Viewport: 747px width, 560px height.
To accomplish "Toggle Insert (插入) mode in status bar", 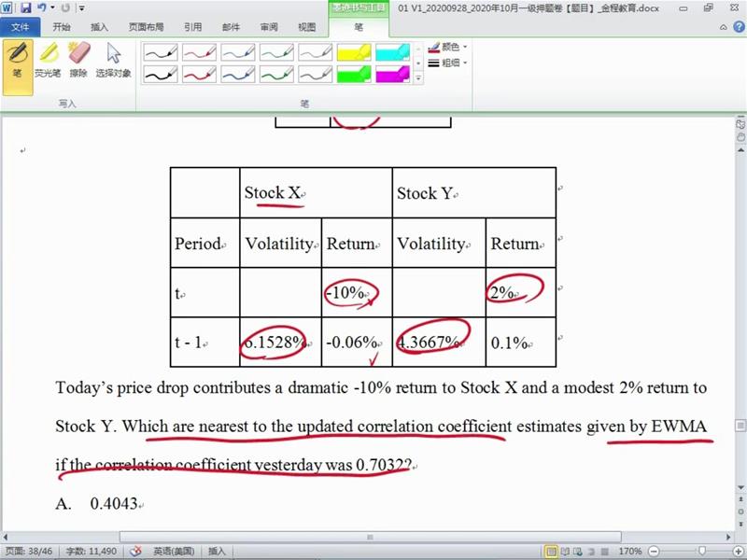I will tap(217, 551).
